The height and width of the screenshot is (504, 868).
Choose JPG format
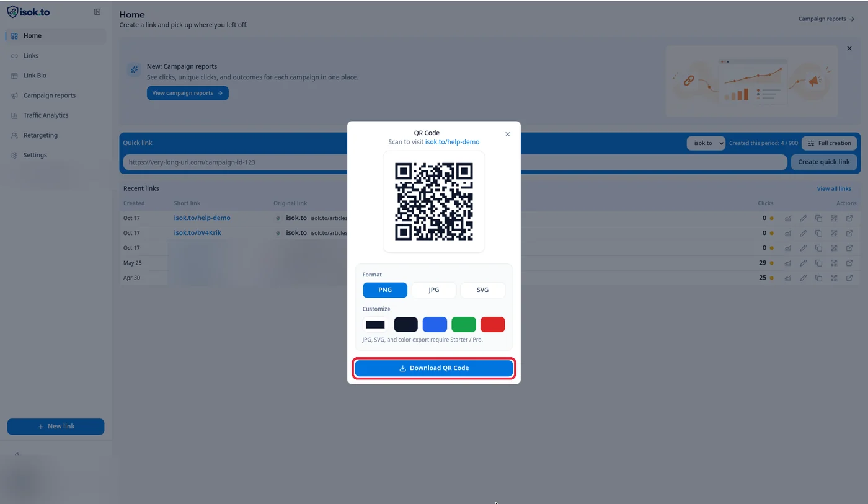tap(434, 290)
